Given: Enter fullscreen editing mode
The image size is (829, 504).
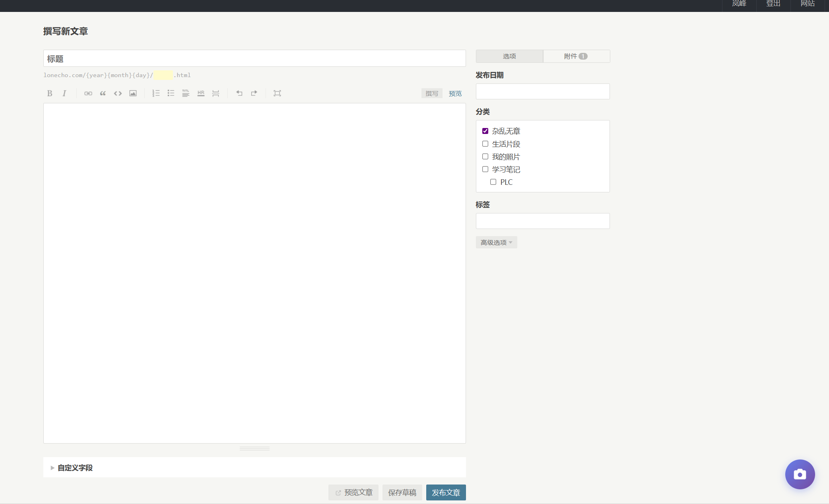Looking at the screenshot, I should 277,93.
